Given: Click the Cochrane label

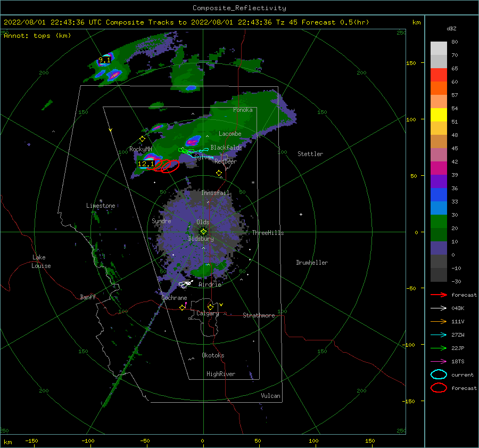Looking at the screenshot, I should coord(174,298).
